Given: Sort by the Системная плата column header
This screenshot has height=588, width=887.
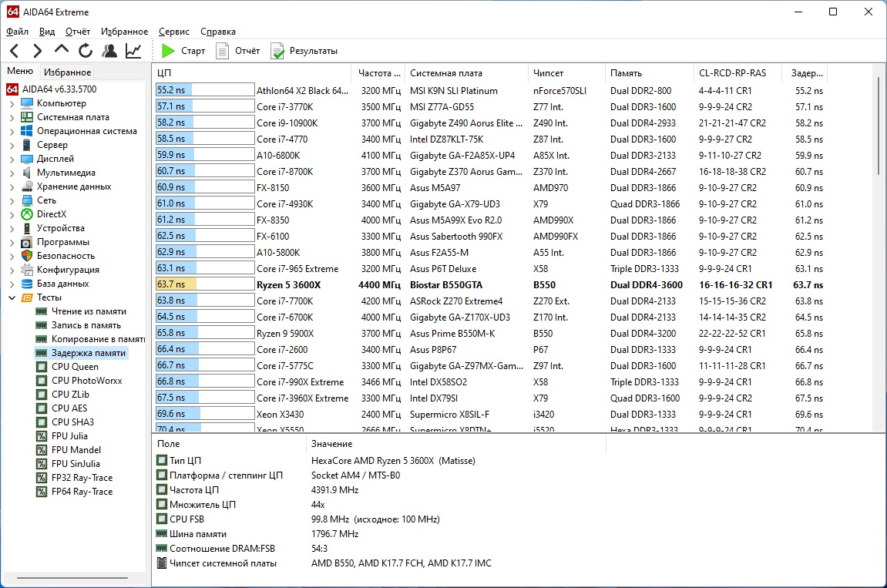Looking at the screenshot, I should click(x=466, y=73).
